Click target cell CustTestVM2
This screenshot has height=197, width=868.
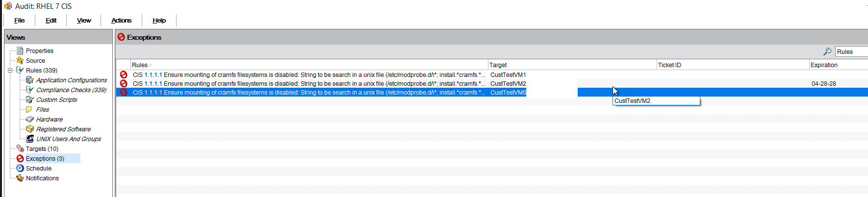pyautogui.click(x=508, y=83)
